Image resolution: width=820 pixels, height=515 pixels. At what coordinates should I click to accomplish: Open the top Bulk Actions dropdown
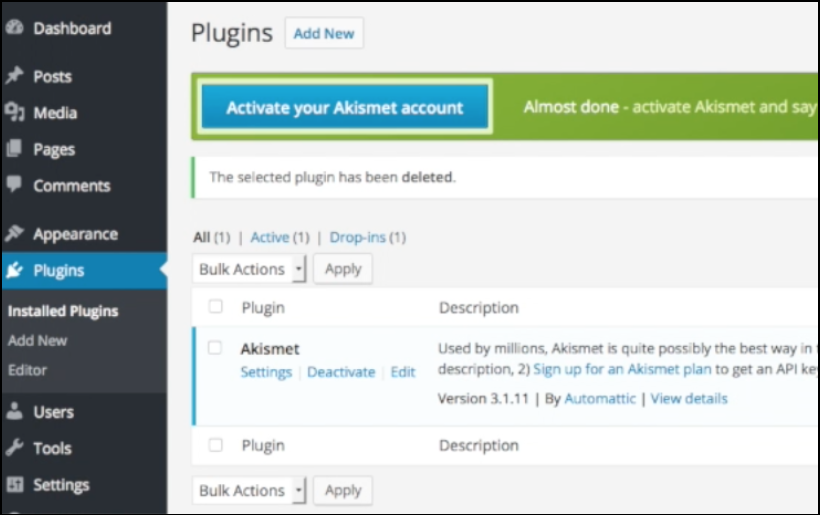click(249, 269)
